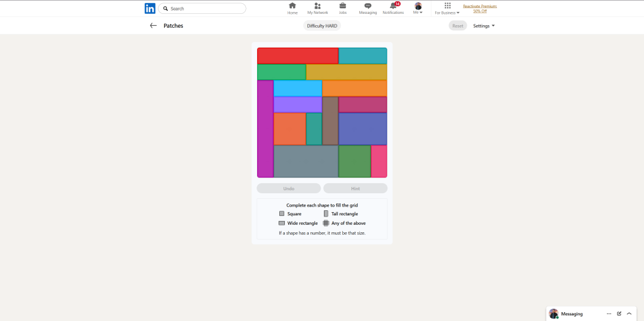This screenshot has width=644, height=321.
Task: Click the Wide rectangle legend icon
Action: [x=282, y=223]
